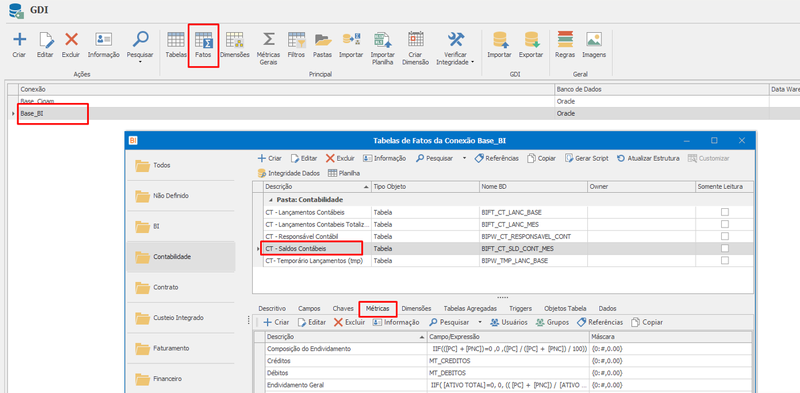
Task: Click the Dimensões ribbon icon
Action: [235, 44]
